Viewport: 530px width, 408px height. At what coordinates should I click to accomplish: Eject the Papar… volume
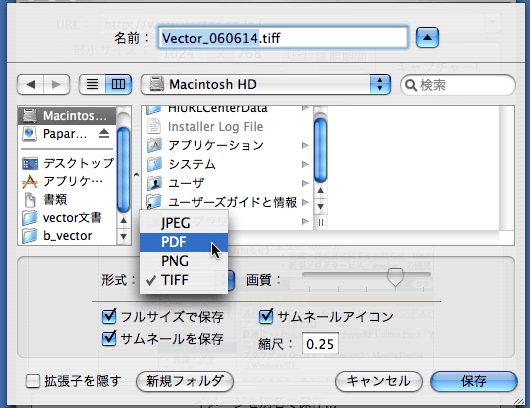pyautogui.click(x=104, y=134)
